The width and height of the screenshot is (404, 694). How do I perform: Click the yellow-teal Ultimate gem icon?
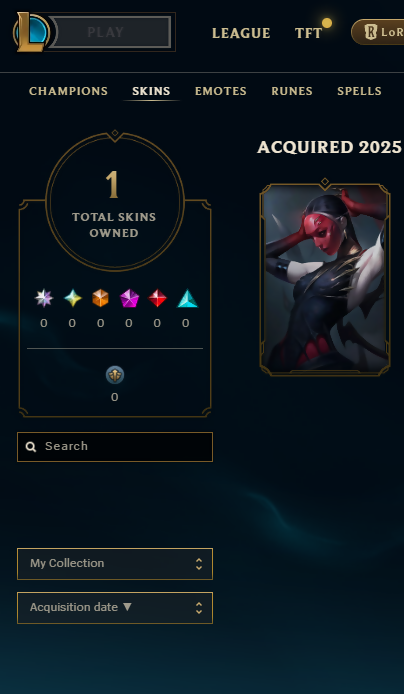(x=73, y=298)
